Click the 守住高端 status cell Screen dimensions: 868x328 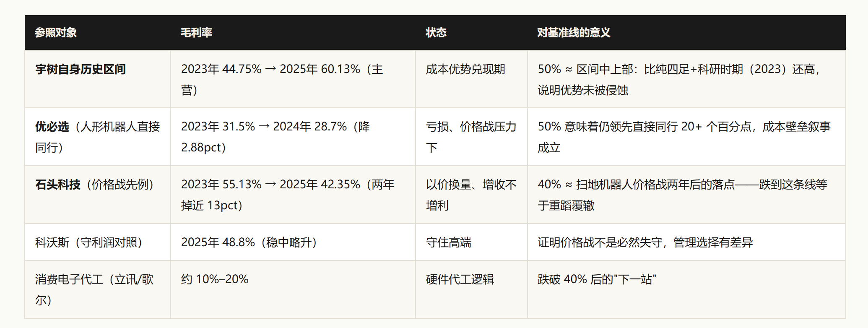[x=471, y=242]
